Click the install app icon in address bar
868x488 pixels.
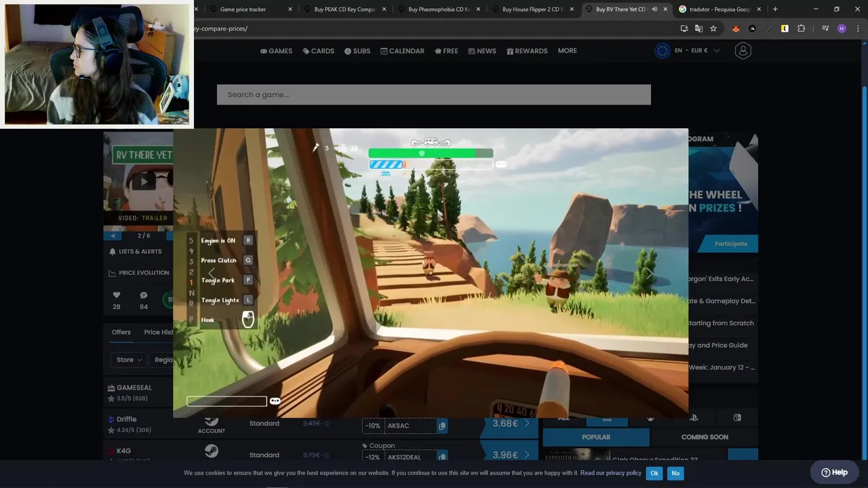pos(684,28)
